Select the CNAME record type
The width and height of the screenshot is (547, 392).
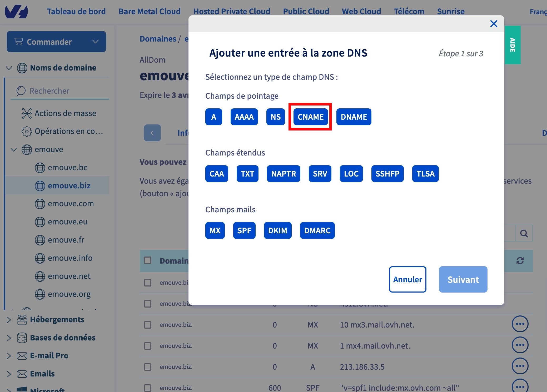310,117
